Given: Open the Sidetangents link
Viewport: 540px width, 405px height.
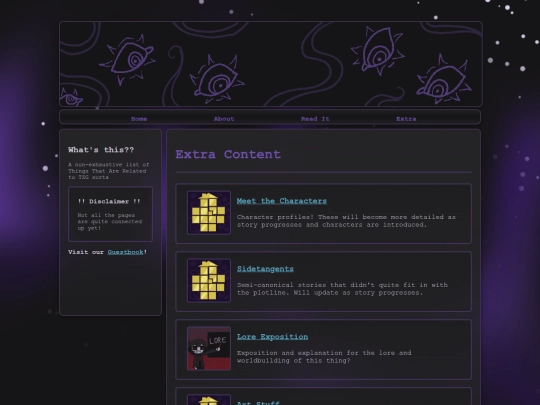Looking at the screenshot, I should click(265, 269).
